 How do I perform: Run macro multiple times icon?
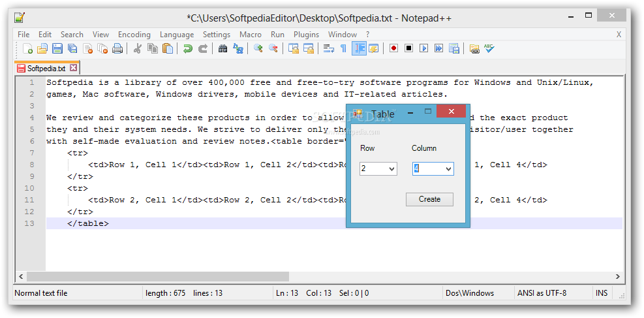(438, 48)
